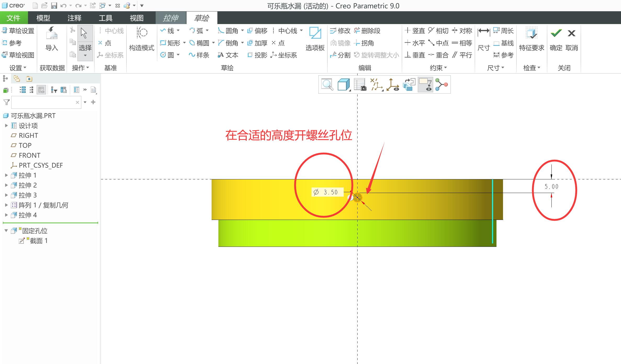
Task: Select the Text (文本) sketch tool
Action: 228,55
